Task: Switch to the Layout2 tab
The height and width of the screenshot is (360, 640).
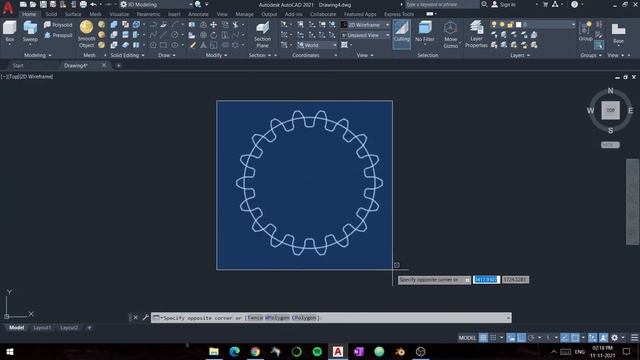Action: 69,327
